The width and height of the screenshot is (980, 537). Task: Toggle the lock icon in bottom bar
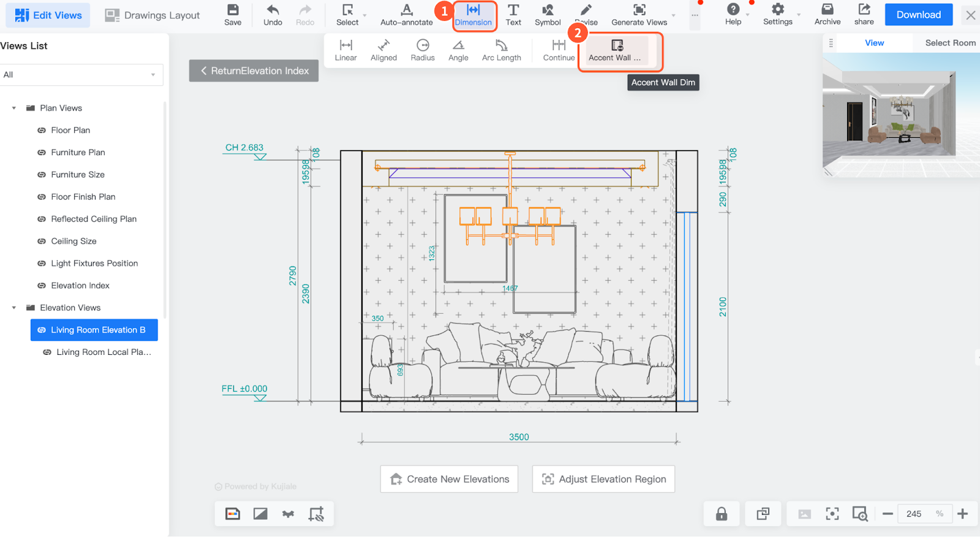[722, 514]
